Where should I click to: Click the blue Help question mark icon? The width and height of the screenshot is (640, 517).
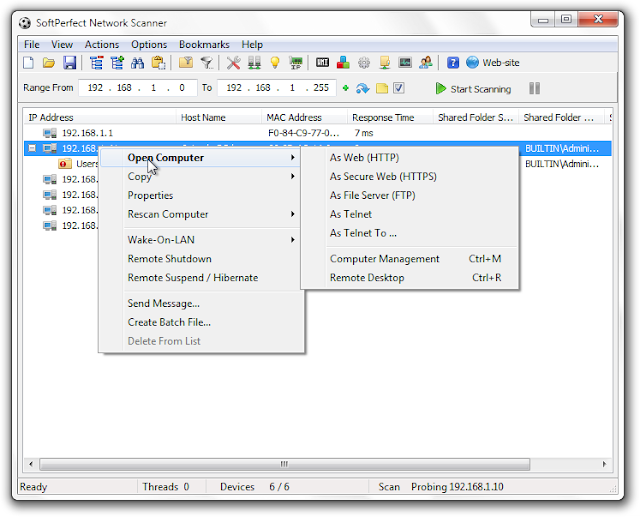(453, 63)
